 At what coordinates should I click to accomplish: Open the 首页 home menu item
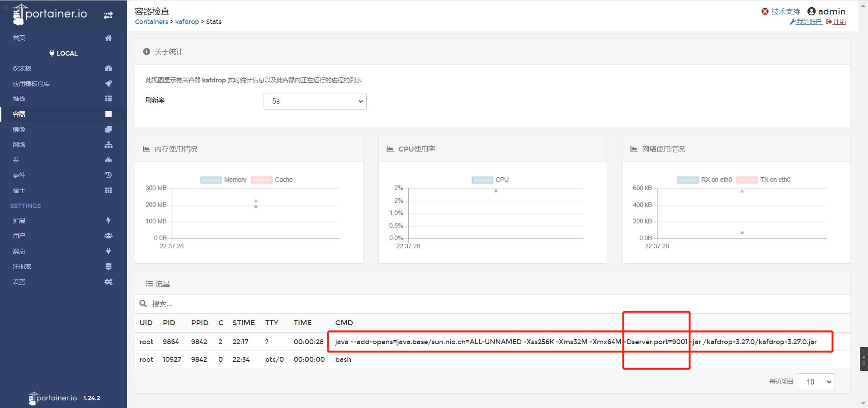point(19,38)
